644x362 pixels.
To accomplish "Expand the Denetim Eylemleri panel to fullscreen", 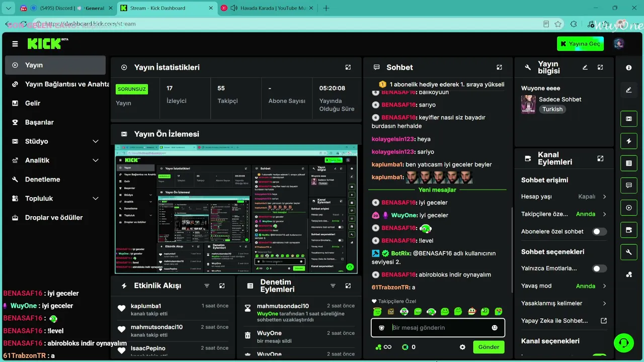I will (348, 286).
